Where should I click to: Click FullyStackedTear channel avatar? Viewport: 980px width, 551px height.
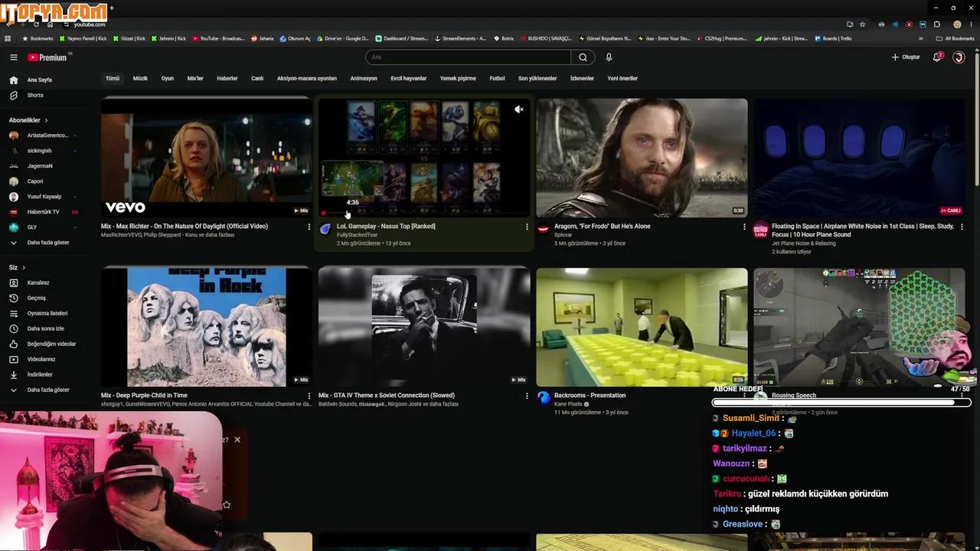tap(325, 228)
